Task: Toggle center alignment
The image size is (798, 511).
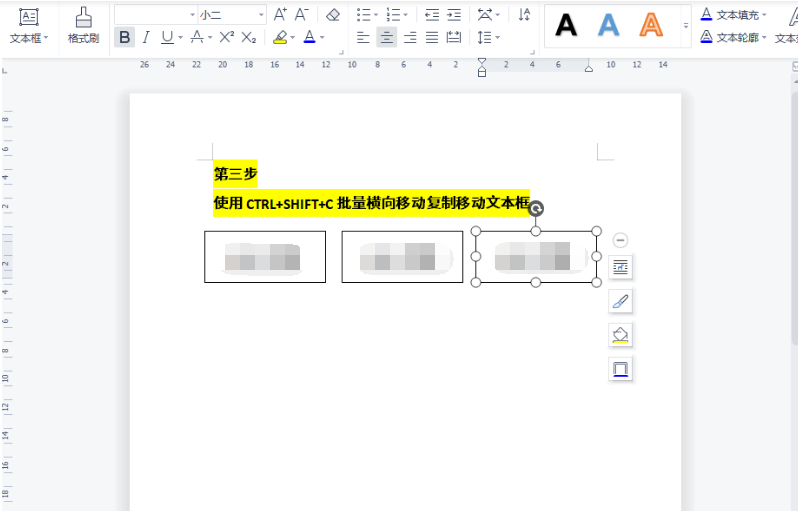Action: [386, 37]
